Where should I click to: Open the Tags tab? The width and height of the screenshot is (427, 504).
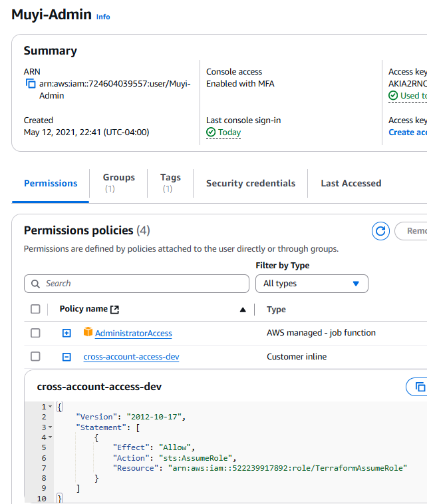click(170, 182)
